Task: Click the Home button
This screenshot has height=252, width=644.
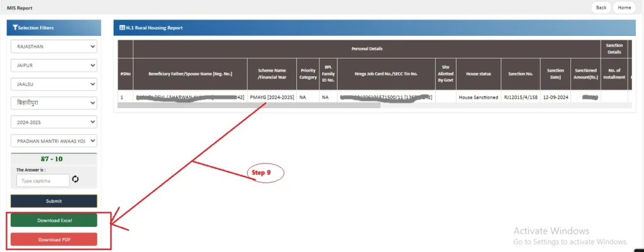Action: pyautogui.click(x=625, y=8)
